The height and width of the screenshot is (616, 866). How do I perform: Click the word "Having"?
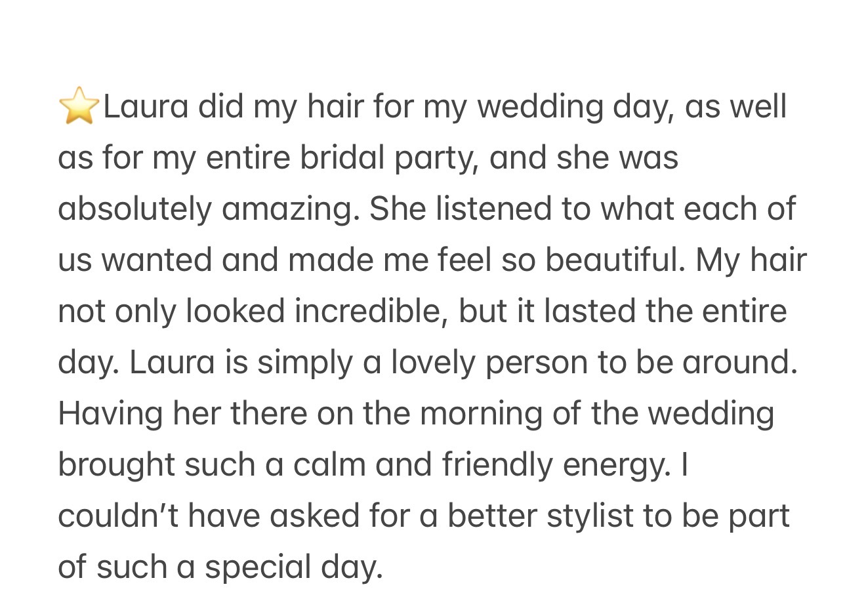tap(110, 413)
